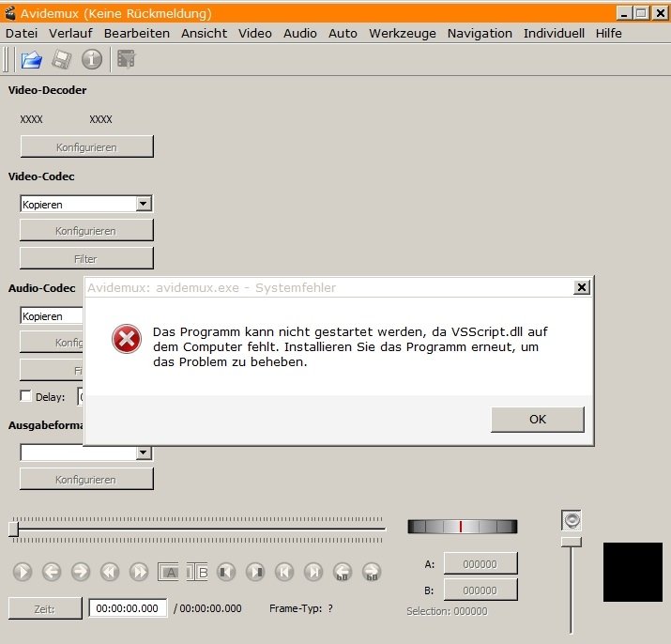Click the jog shuttle wheel control
Screen dimensions: 671x644
[462, 527]
